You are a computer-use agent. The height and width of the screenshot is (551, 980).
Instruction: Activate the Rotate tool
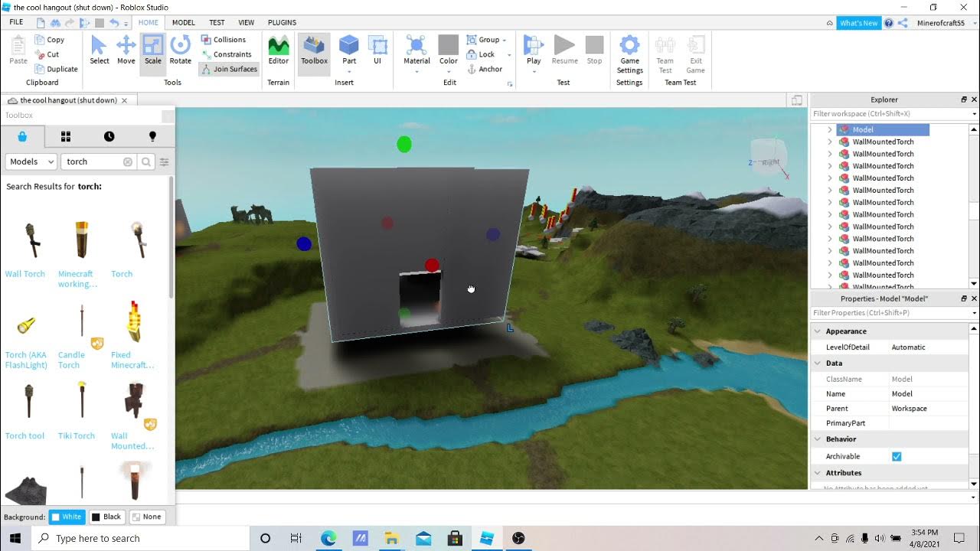[x=181, y=51]
